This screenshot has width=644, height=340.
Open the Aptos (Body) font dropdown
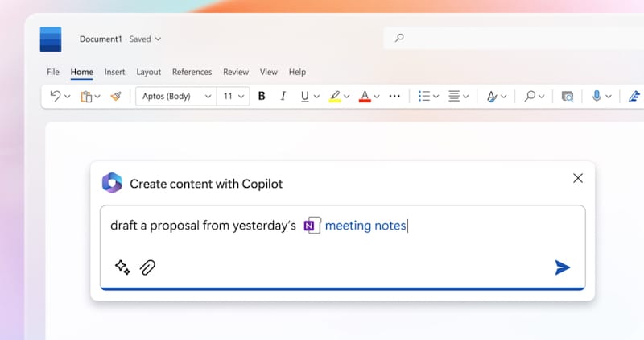(x=176, y=96)
